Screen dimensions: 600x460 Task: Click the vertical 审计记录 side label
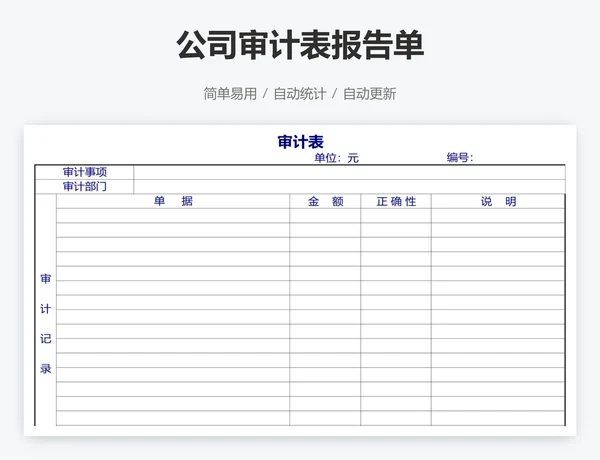point(46,323)
